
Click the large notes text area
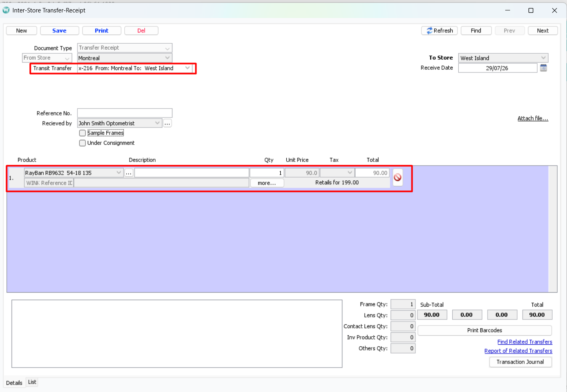pyautogui.click(x=177, y=334)
